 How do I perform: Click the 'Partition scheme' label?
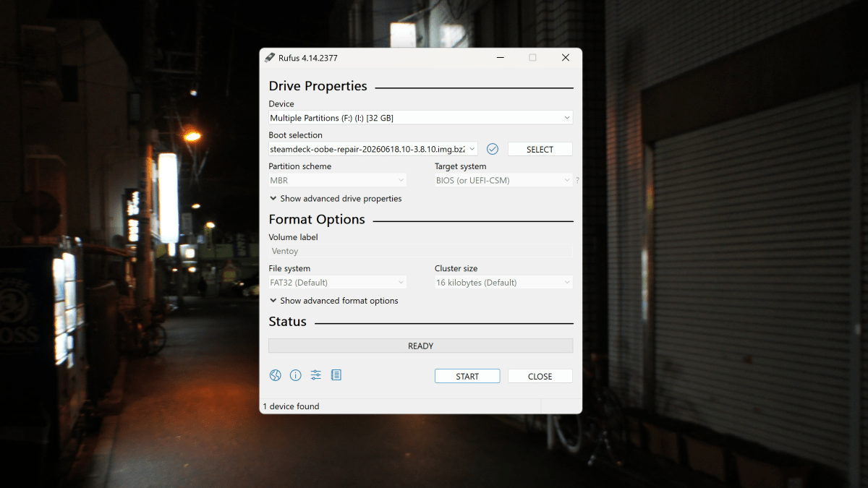(299, 166)
